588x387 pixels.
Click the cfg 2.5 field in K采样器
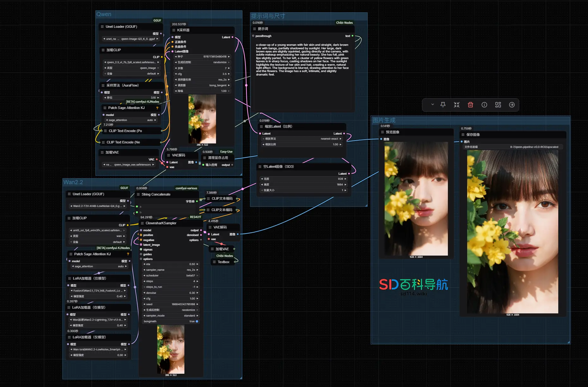pos(202,74)
